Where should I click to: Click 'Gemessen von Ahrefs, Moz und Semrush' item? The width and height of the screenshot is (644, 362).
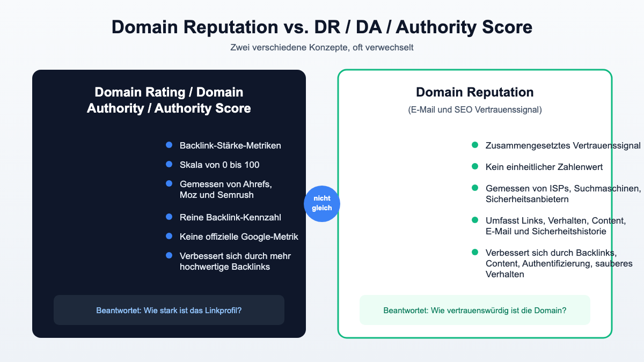(x=226, y=189)
